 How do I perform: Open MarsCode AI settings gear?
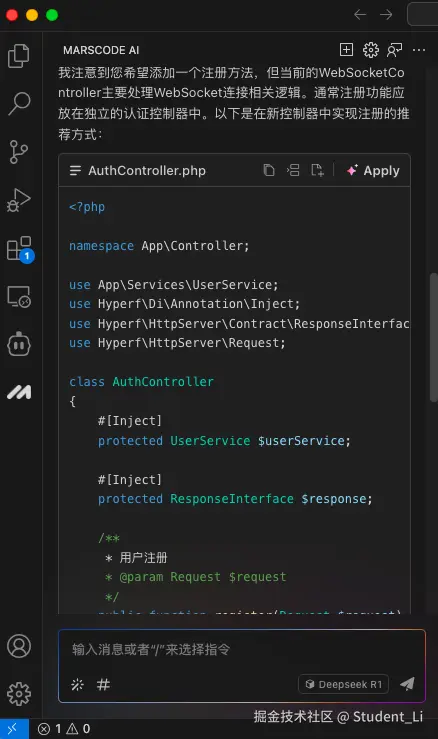click(371, 49)
